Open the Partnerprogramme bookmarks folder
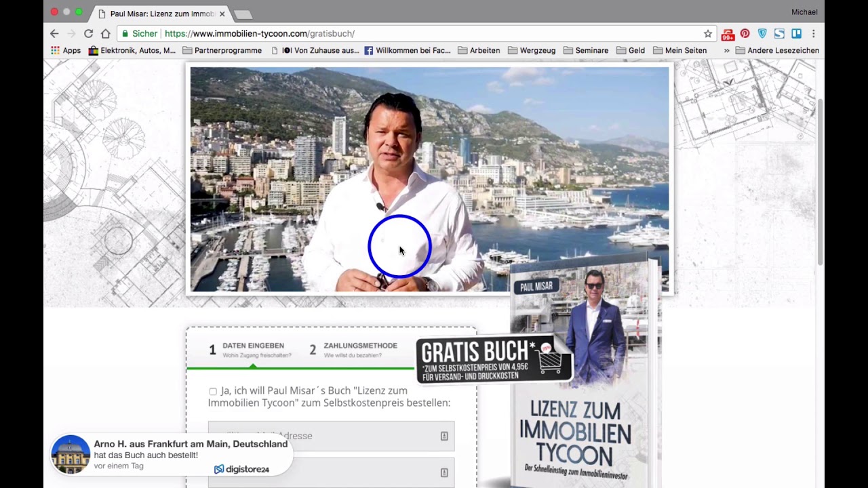Screen dimensions: 868x488 tap(222, 50)
